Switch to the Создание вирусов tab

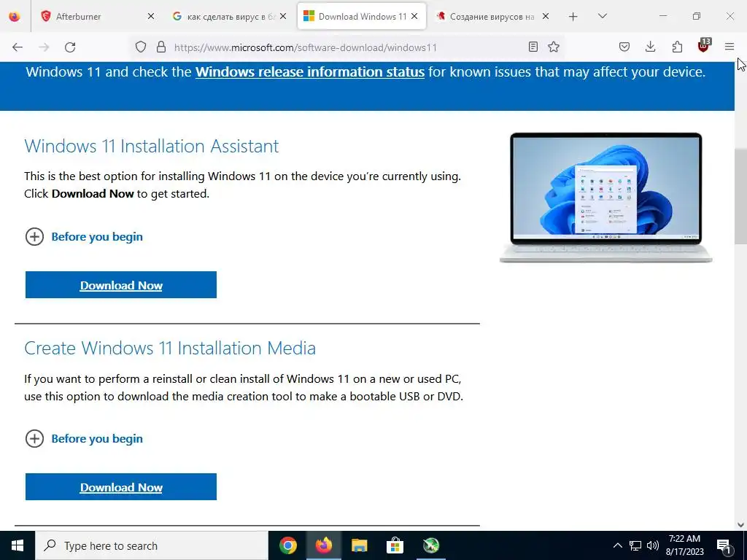point(493,16)
